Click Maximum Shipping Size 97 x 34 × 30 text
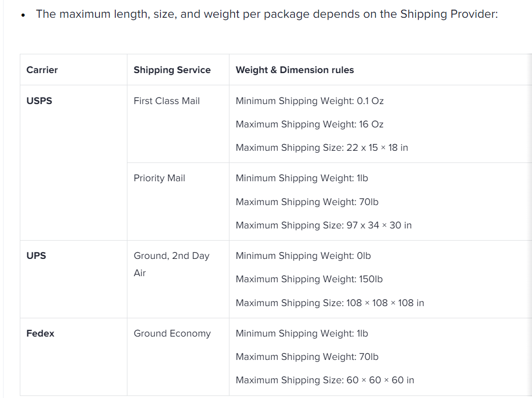Image resolution: width=532 pixels, height=398 pixels. [324, 225]
